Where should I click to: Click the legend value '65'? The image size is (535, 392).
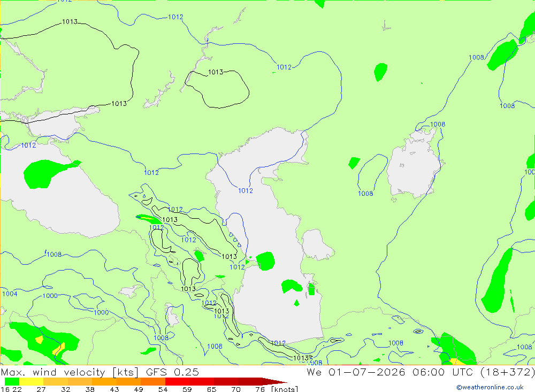[211, 389]
